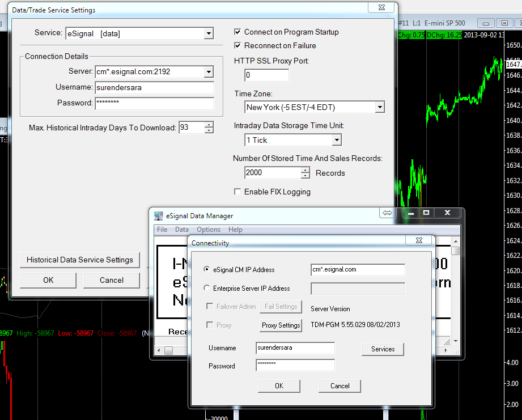Close the Connectivity dialog
Screen dimensions: 522x420
tap(419, 240)
